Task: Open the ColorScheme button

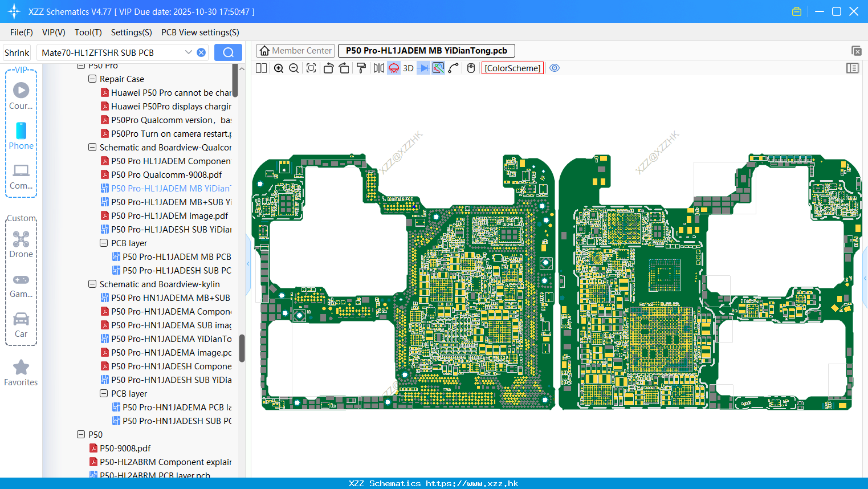Action: [512, 68]
